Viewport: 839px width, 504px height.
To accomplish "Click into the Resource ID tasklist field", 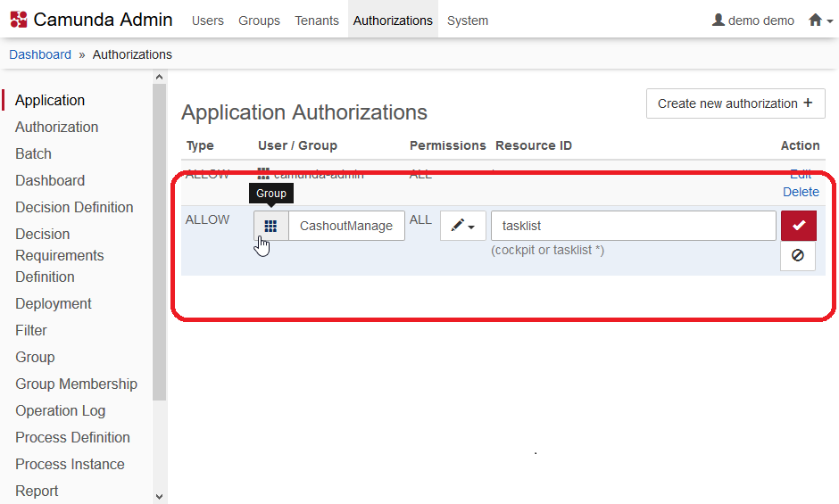I will (x=633, y=226).
